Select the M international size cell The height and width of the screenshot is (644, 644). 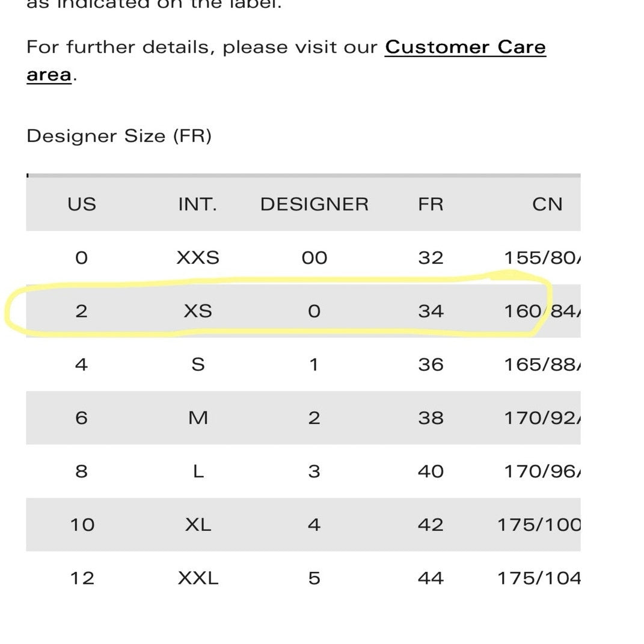click(198, 418)
